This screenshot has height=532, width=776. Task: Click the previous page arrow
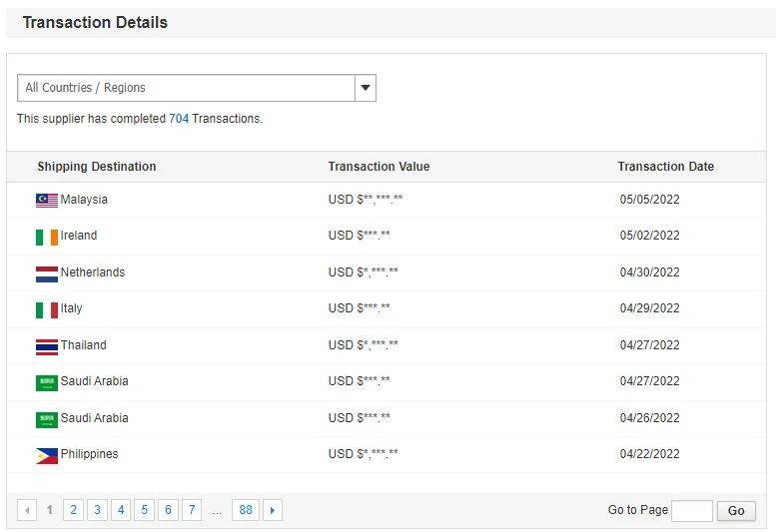[27, 510]
